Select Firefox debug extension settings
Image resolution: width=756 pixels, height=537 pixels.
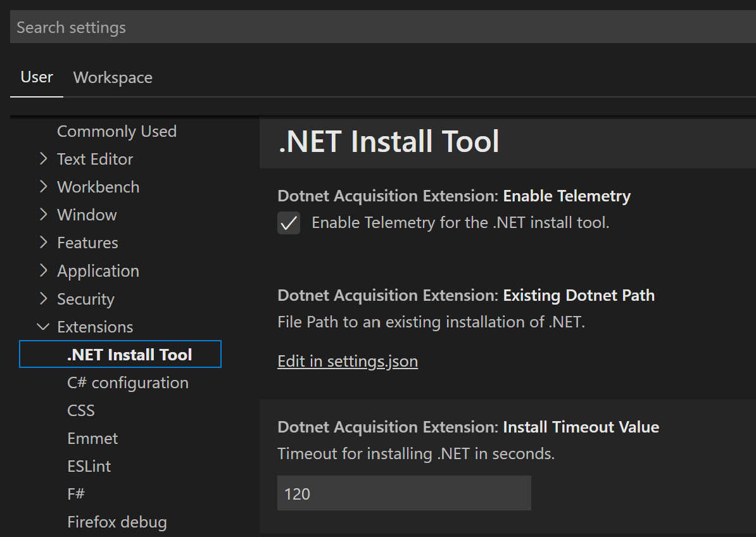(x=117, y=522)
